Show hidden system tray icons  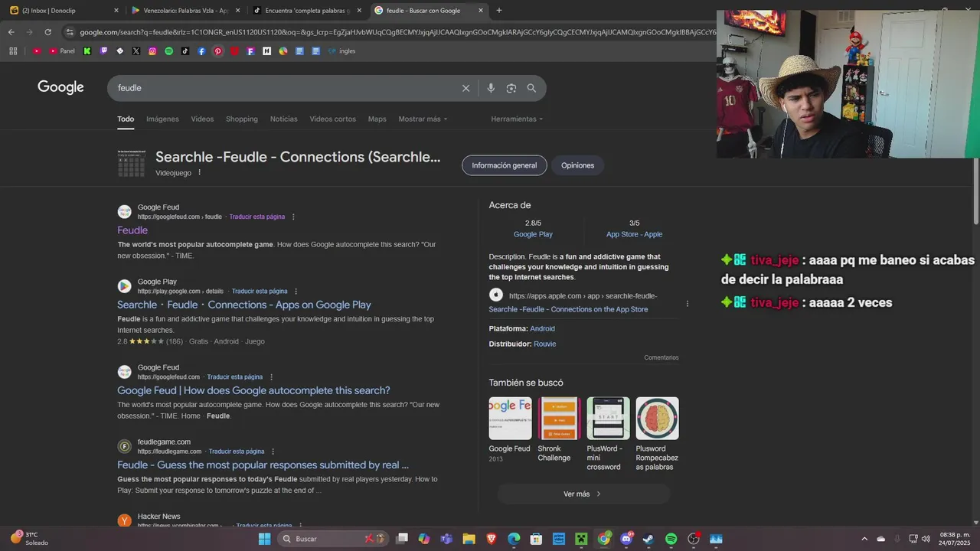[864, 539]
